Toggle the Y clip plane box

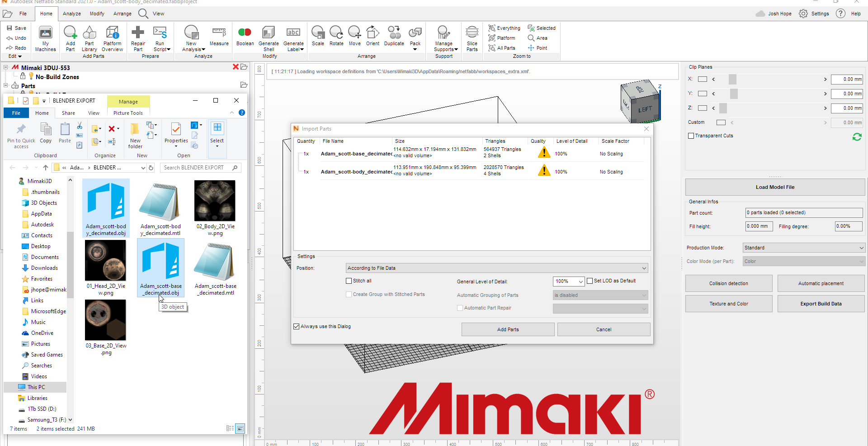coord(702,94)
